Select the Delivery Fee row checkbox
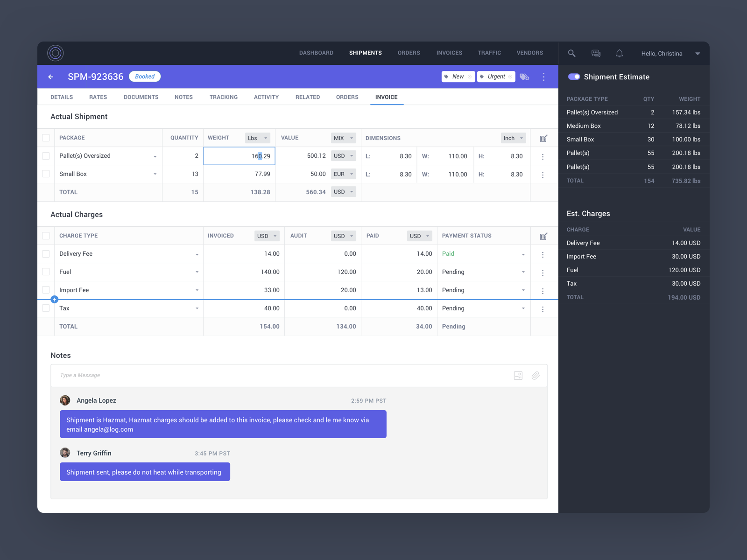Image resolution: width=747 pixels, height=560 pixels. [46, 254]
